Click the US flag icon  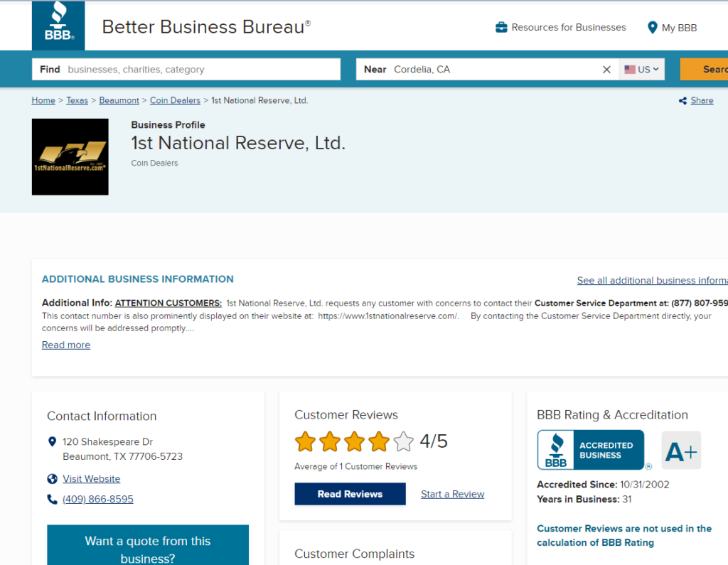630,69
